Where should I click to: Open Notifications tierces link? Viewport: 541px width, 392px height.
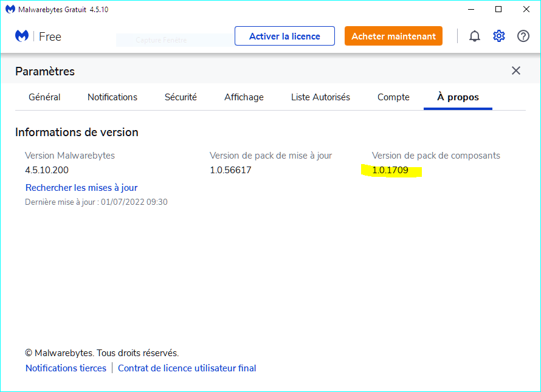66,368
